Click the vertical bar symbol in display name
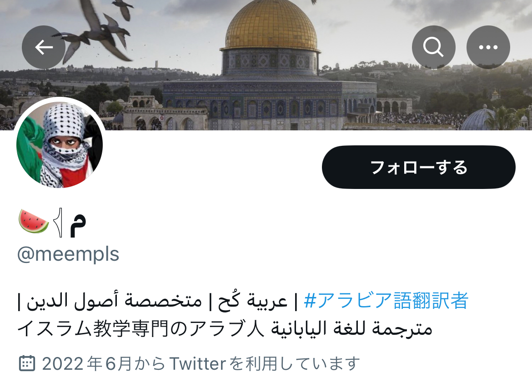 [60, 223]
